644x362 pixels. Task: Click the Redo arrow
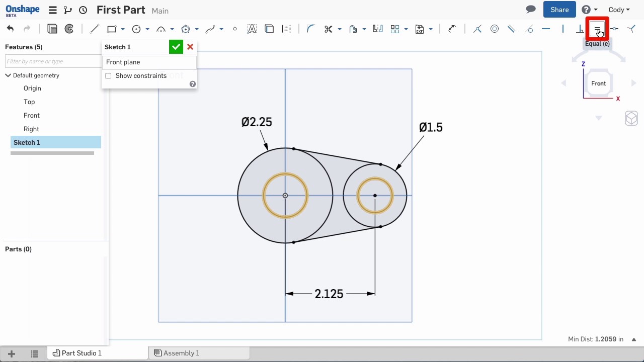(x=27, y=29)
